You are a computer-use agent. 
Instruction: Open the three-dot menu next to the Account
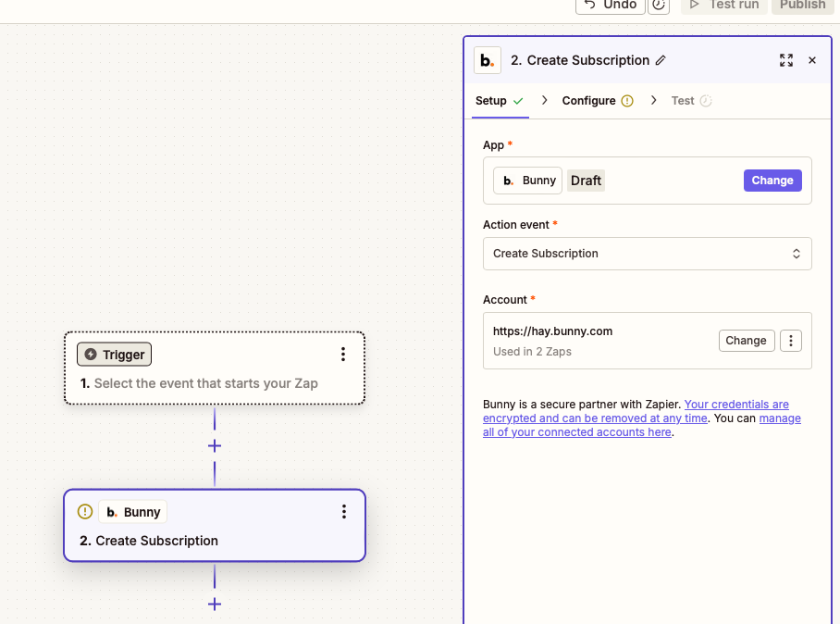click(x=791, y=340)
